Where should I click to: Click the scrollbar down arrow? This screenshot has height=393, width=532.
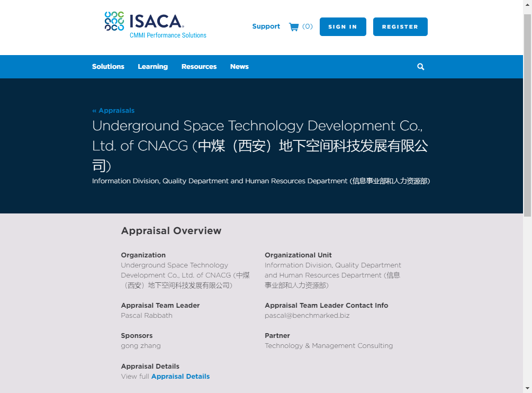pyautogui.click(x=527, y=388)
